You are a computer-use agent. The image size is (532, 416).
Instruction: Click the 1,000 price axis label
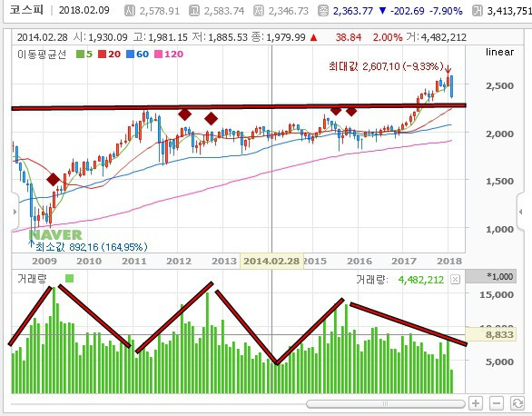click(x=499, y=230)
